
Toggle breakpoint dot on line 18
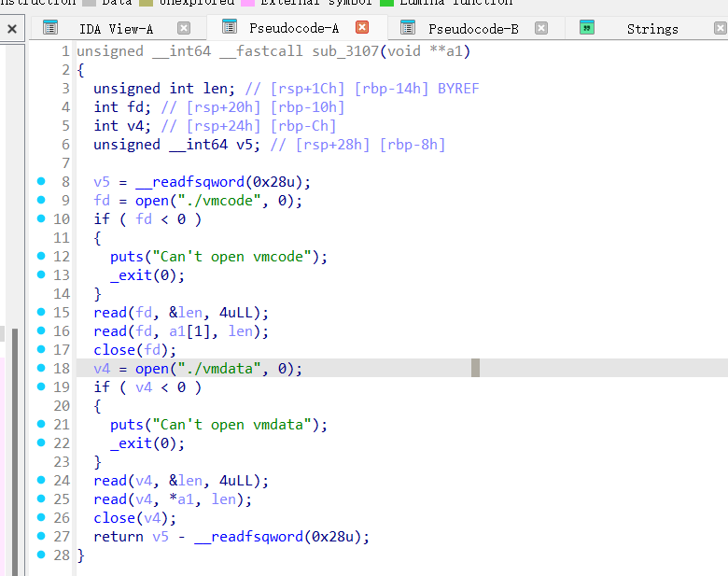coord(40,368)
